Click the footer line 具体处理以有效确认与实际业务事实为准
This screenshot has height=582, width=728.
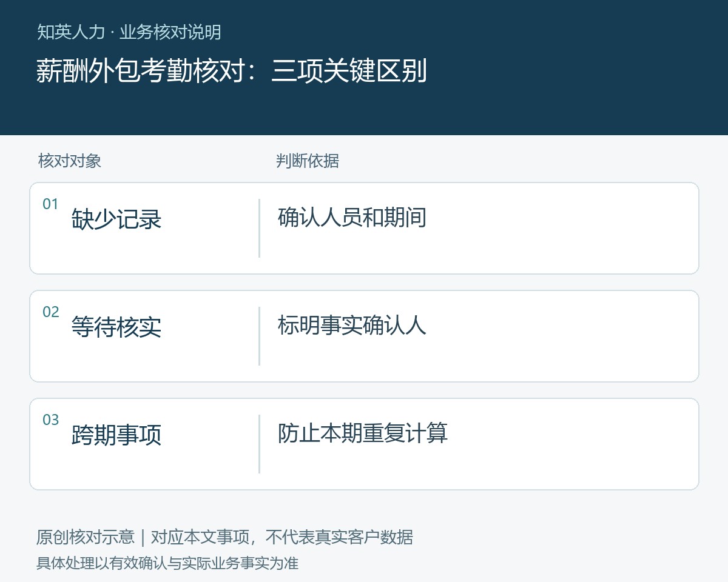point(167,563)
